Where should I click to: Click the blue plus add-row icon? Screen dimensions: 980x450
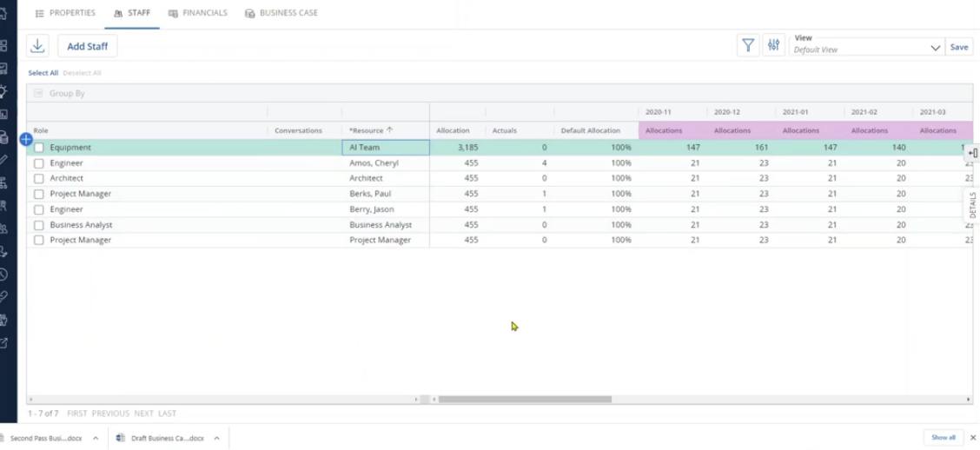[26, 139]
